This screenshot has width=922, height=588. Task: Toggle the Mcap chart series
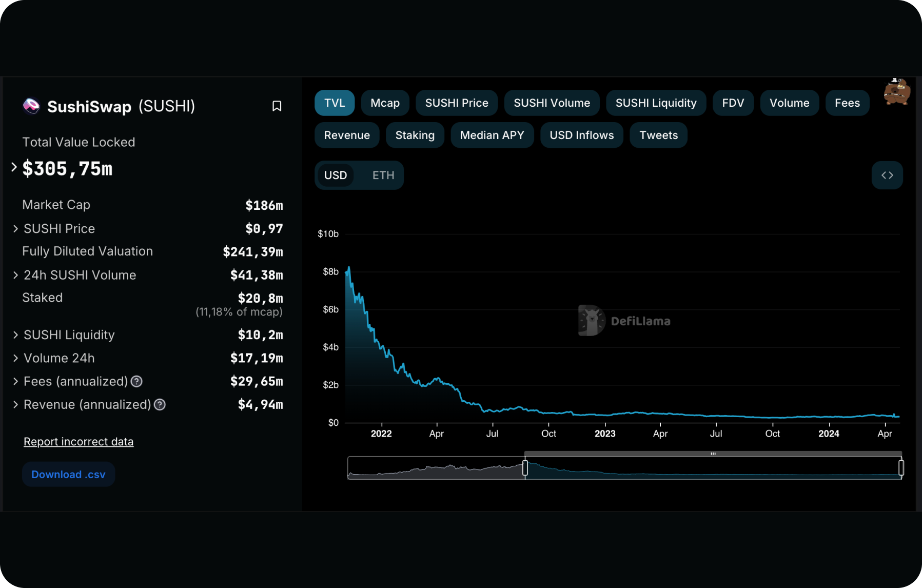coord(385,103)
